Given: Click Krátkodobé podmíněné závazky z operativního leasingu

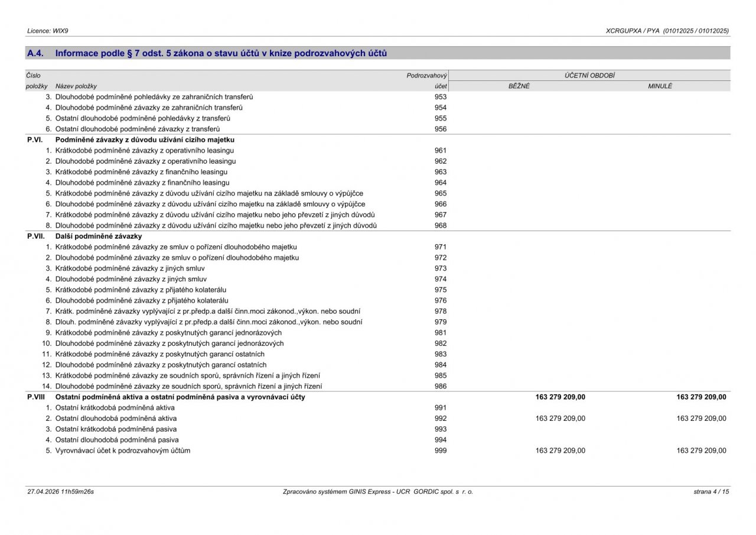Looking at the screenshot, I should point(145,151).
